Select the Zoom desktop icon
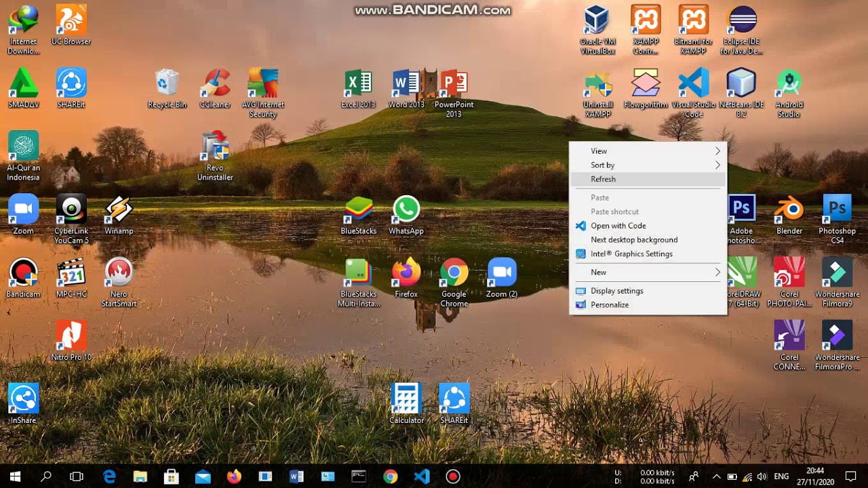The height and width of the screenshot is (488, 868). 23,214
